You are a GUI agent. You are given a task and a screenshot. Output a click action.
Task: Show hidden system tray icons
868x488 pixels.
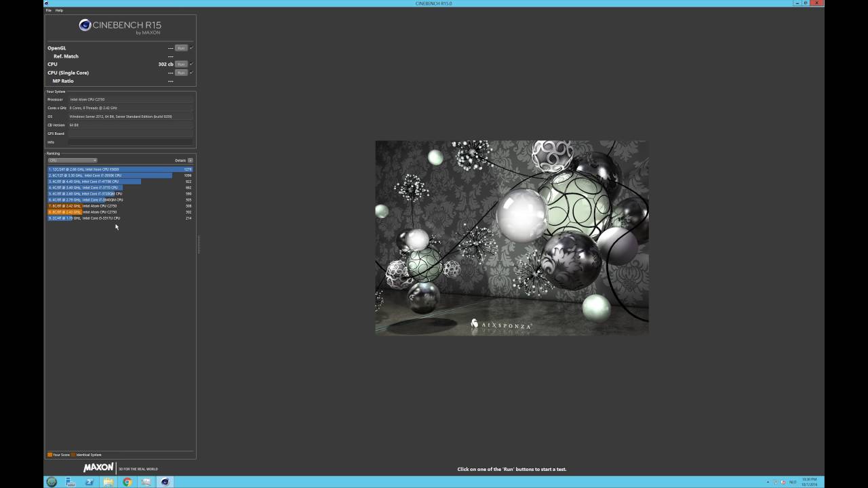pyautogui.click(x=768, y=482)
